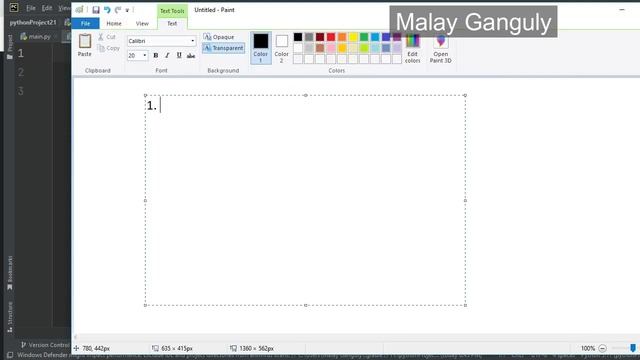The width and height of the screenshot is (640, 360).
Task: Switch to the View ribbon tab
Action: pos(142,24)
